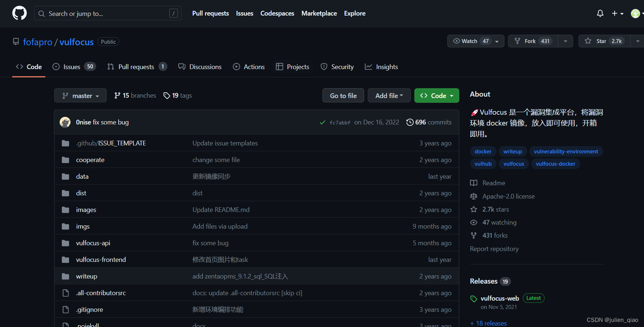Switch to the Actions tab
The image size is (644, 327).
click(249, 67)
